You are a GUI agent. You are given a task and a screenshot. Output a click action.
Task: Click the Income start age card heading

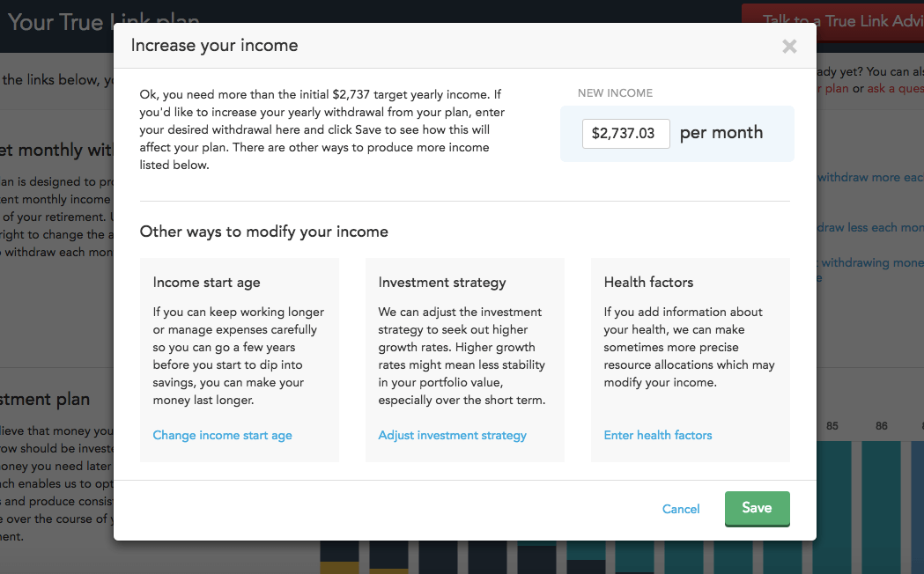tap(206, 283)
